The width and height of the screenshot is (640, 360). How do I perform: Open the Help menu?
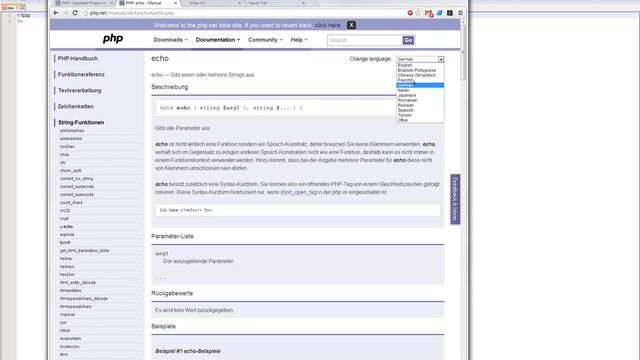pyautogui.click(x=299, y=40)
